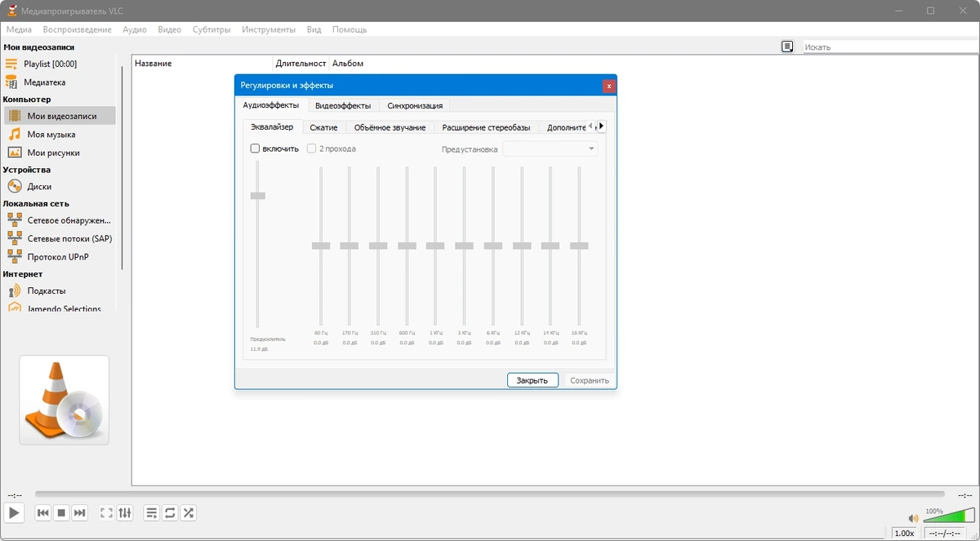Screen dimensions: 980x541
Task: Skip to the previous media track icon
Action: (43, 513)
